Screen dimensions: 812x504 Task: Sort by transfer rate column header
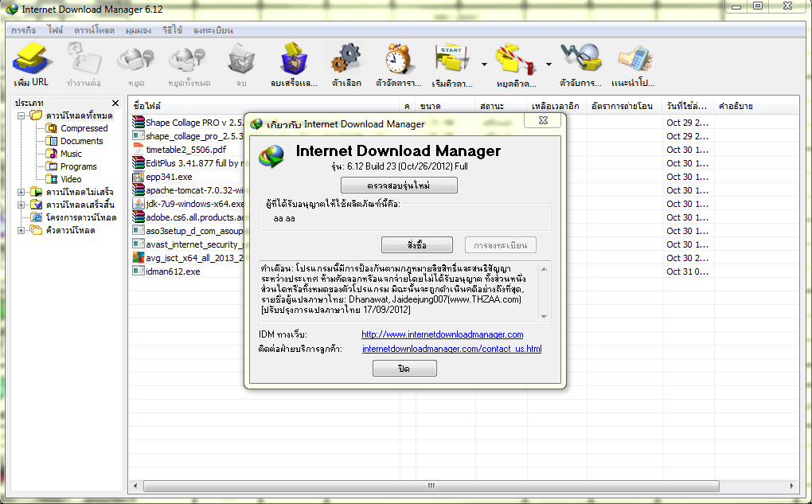point(624,106)
